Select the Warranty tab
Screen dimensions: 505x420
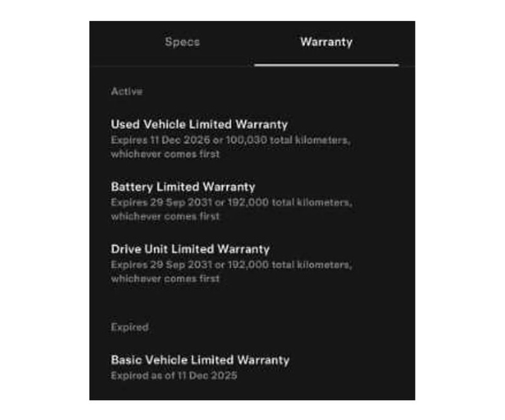[326, 42]
